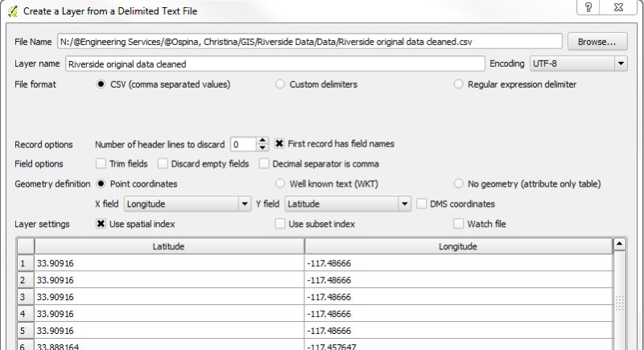Click Longitude cell -117.48666 in row 5
Image resolution: width=644 pixels, height=350 pixels.
pos(458,331)
